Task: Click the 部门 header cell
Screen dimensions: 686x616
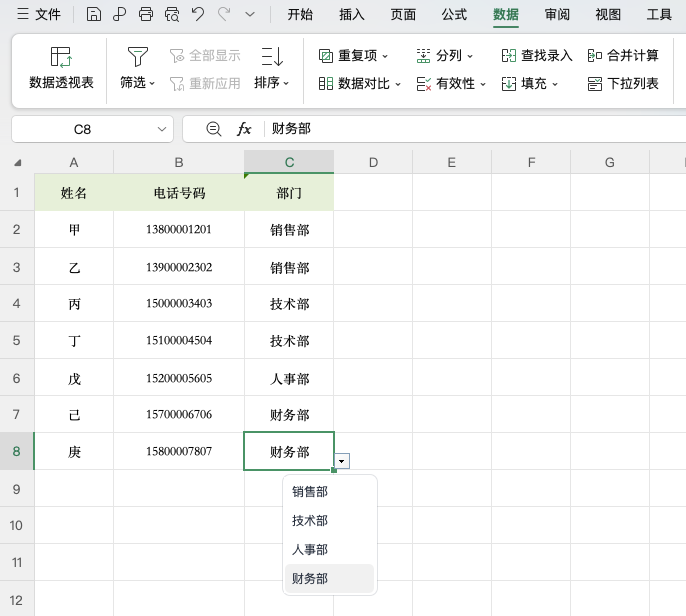Action: click(x=289, y=192)
